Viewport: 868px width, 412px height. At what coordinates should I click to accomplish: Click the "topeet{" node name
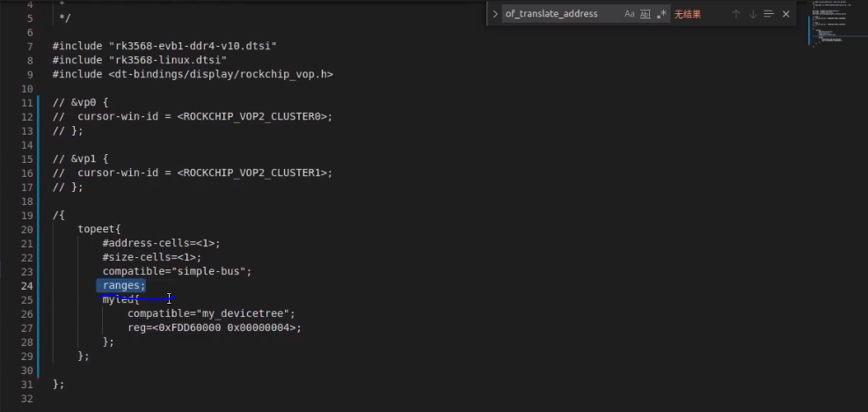pyautogui.click(x=98, y=229)
